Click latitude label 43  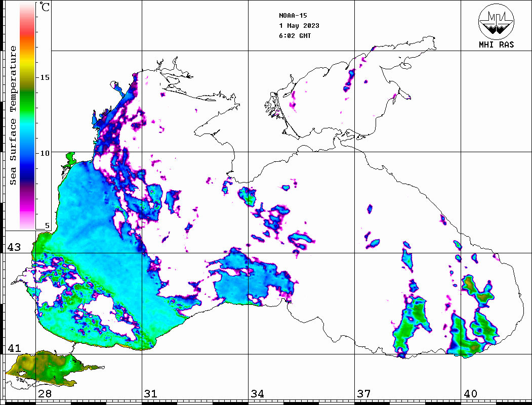pyautogui.click(x=14, y=247)
